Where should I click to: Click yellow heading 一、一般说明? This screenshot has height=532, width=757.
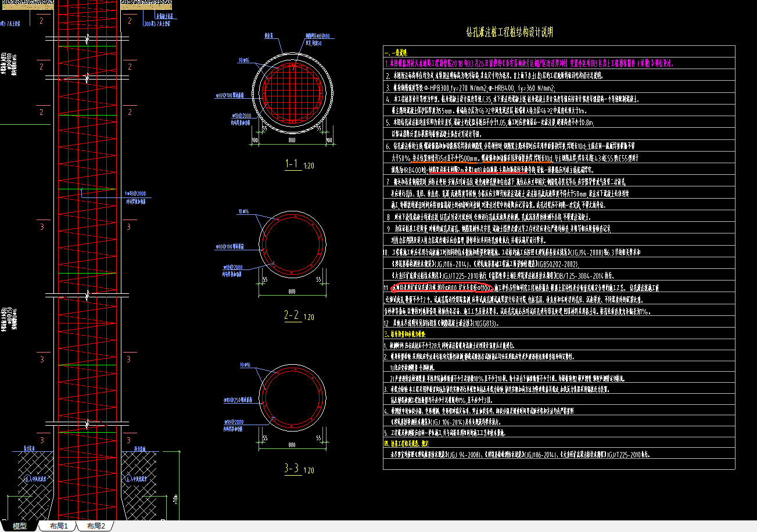[396, 52]
